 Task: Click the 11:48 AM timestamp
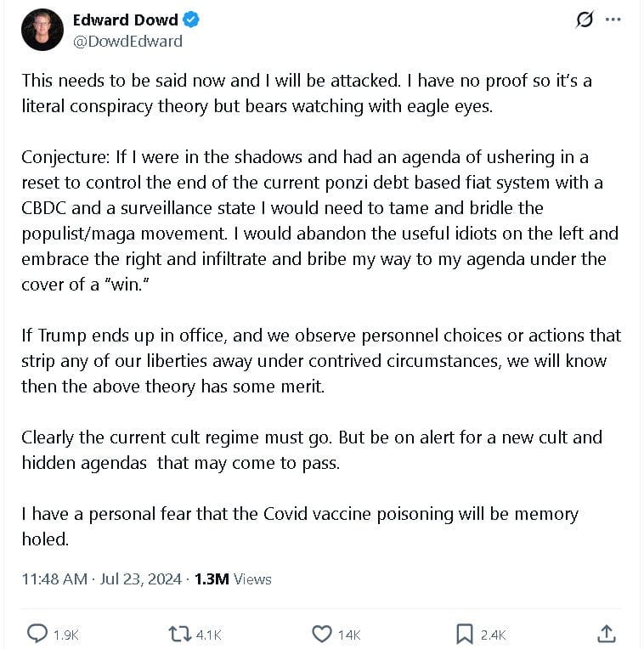(x=54, y=579)
